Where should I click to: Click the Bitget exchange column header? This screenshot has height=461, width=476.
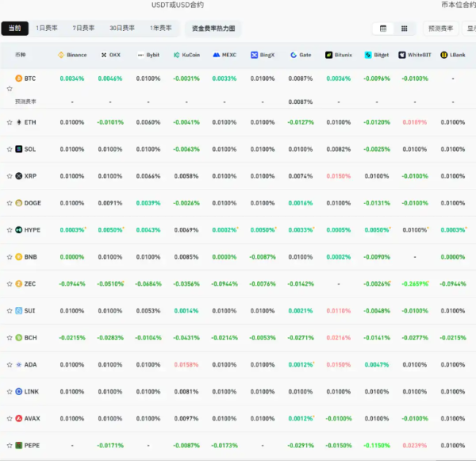(x=377, y=55)
